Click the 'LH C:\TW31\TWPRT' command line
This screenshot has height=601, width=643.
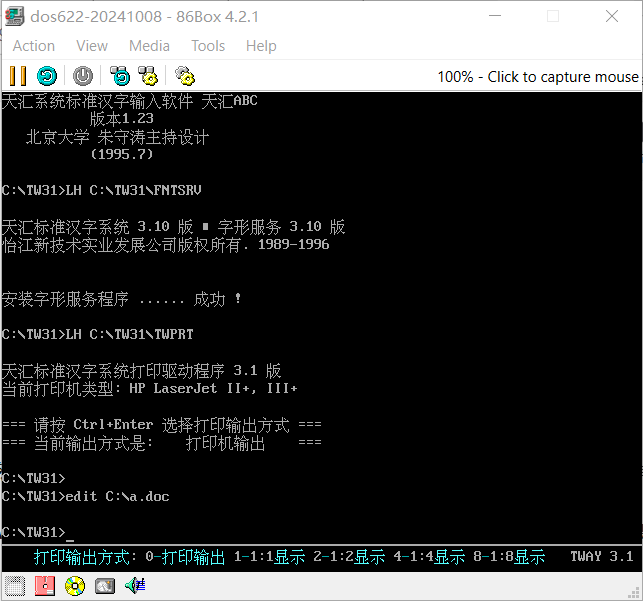pyautogui.click(x=98, y=334)
